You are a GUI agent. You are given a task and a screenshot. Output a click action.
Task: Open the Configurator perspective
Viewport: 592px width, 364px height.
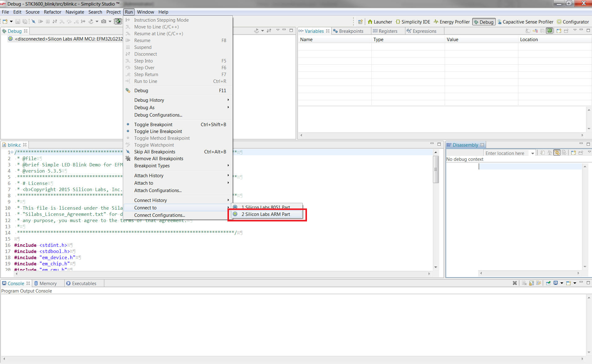(573, 22)
